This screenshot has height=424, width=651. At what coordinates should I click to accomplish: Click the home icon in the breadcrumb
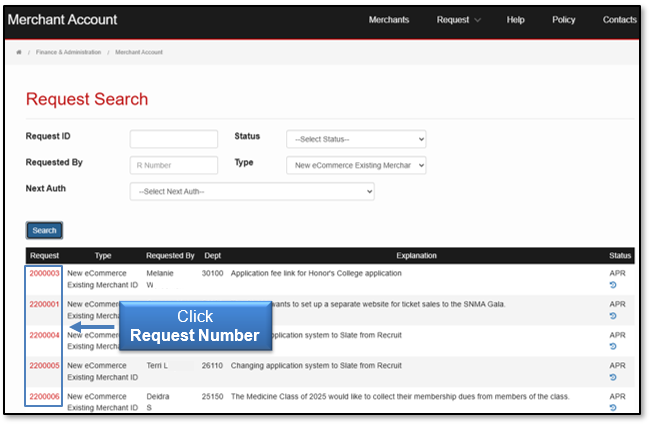tap(19, 52)
